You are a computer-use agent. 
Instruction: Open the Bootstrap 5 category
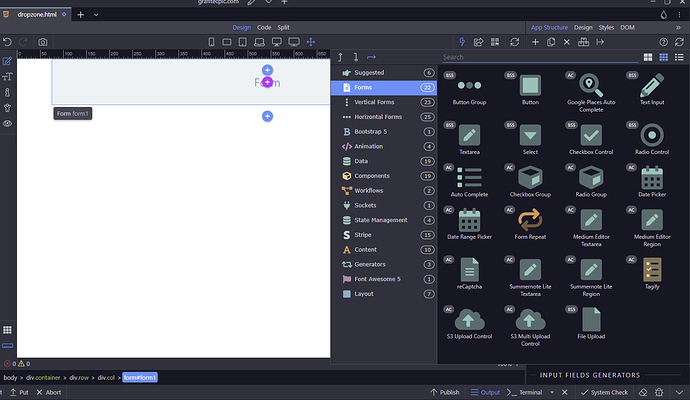[384, 132]
